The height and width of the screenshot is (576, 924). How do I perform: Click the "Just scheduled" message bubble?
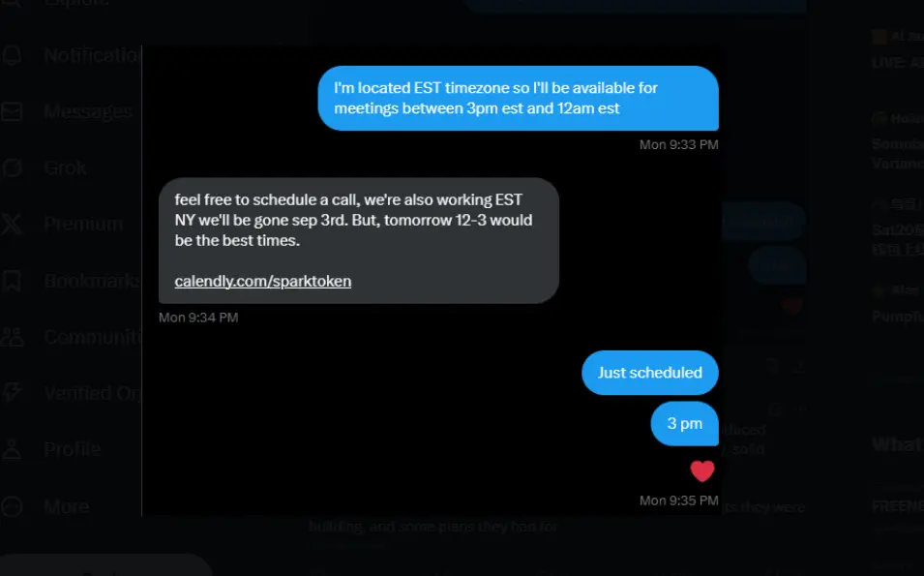coord(649,373)
